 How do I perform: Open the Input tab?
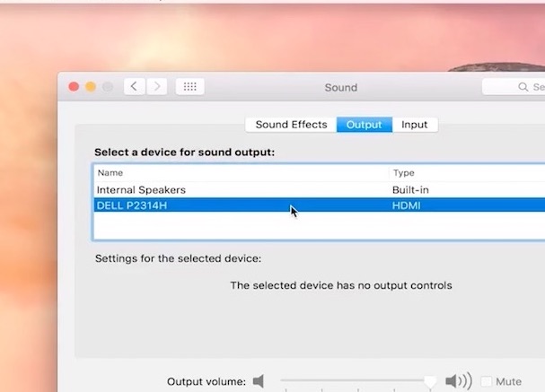pos(415,125)
